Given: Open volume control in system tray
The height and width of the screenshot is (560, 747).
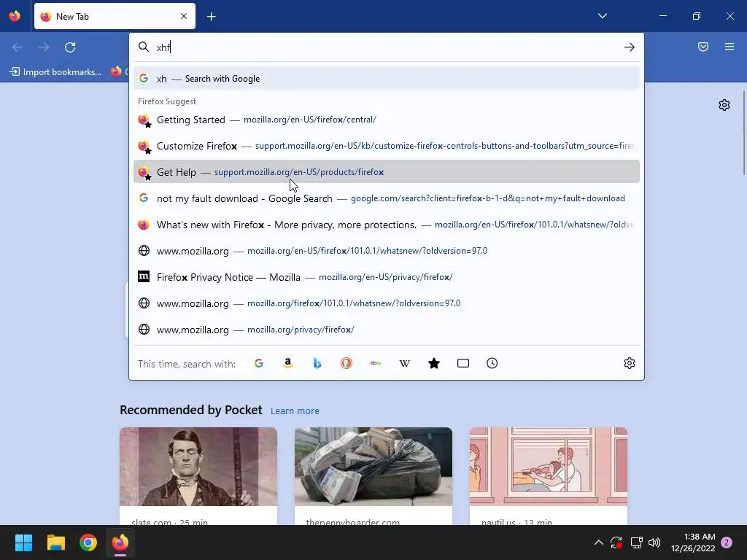Looking at the screenshot, I should coord(654,542).
